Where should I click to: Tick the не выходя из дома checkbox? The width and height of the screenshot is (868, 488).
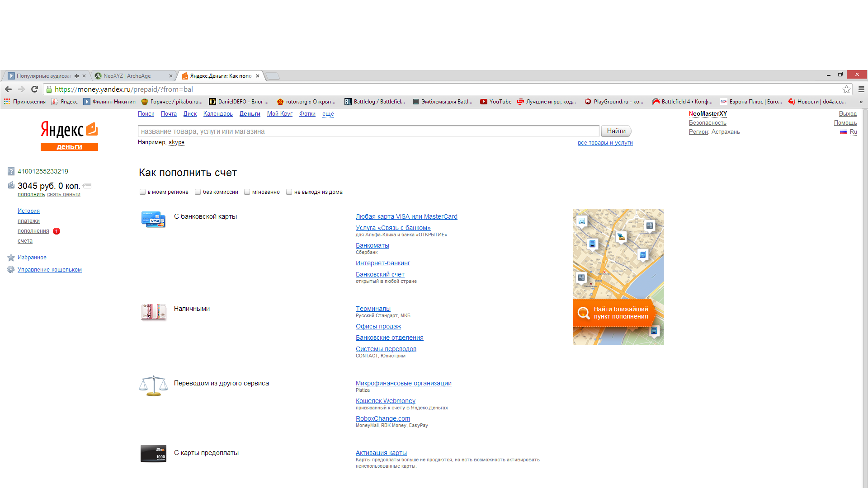click(289, 192)
